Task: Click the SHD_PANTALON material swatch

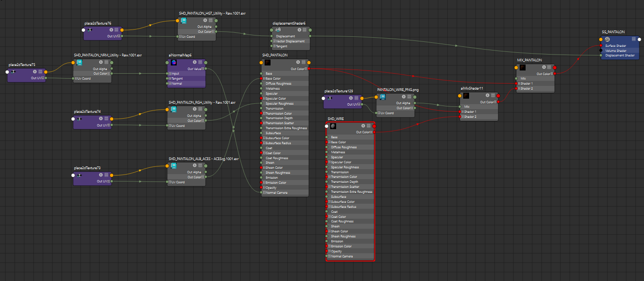Action: [267, 62]
